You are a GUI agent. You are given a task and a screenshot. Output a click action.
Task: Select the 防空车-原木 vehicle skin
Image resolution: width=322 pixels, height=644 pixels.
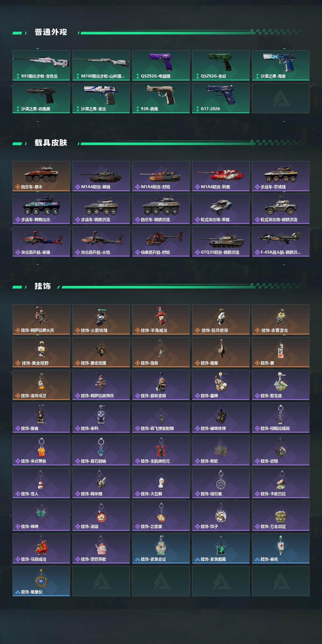(x=41, y=176)
